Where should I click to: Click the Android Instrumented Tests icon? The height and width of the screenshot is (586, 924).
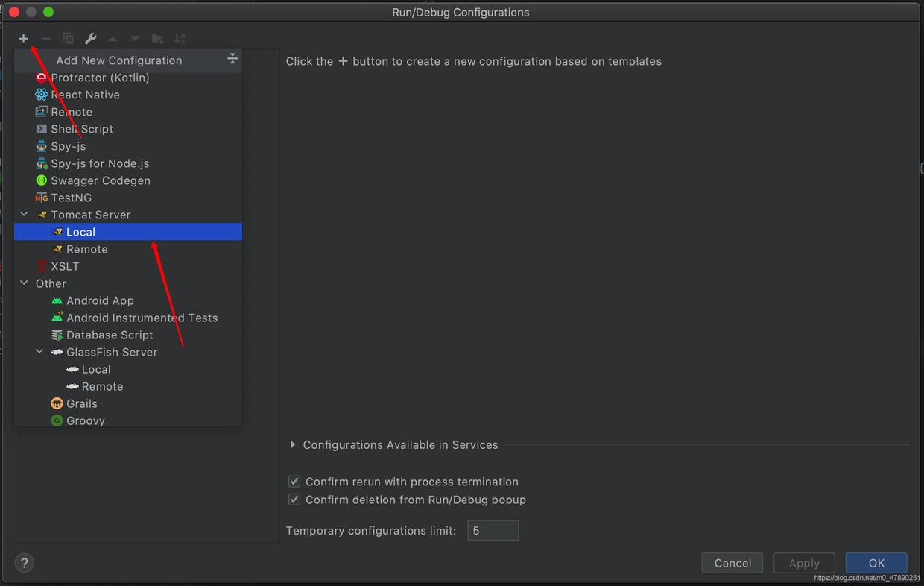pos(57,318)
